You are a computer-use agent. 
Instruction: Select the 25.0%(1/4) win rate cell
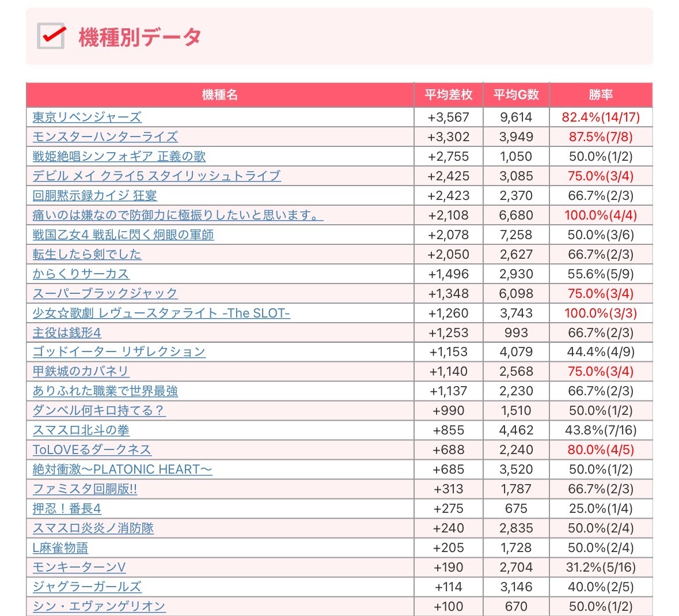(601, 508)
